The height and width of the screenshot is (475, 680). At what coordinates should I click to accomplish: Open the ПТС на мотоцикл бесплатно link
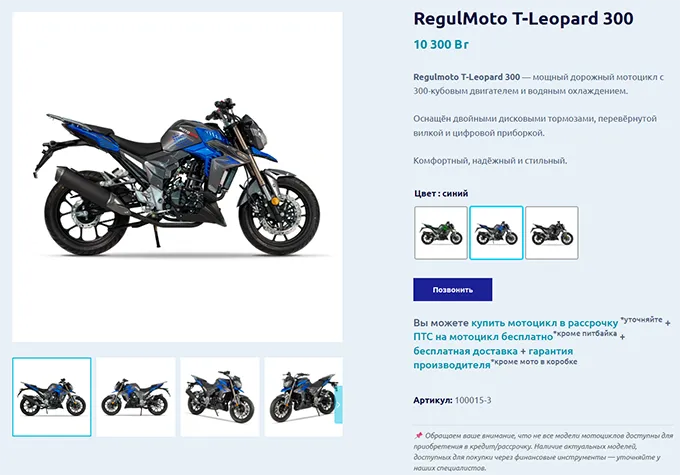click(483, 337)
